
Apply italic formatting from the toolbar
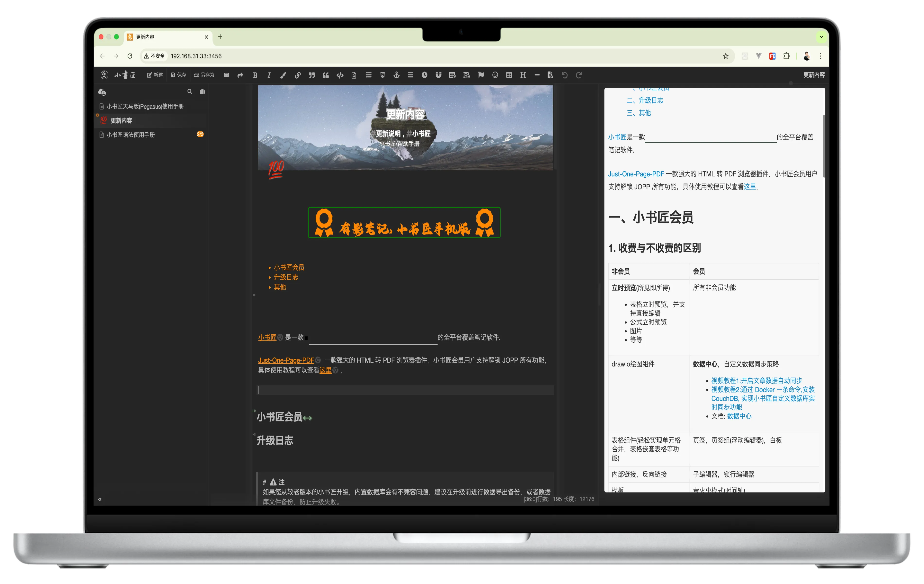(269, 75)
